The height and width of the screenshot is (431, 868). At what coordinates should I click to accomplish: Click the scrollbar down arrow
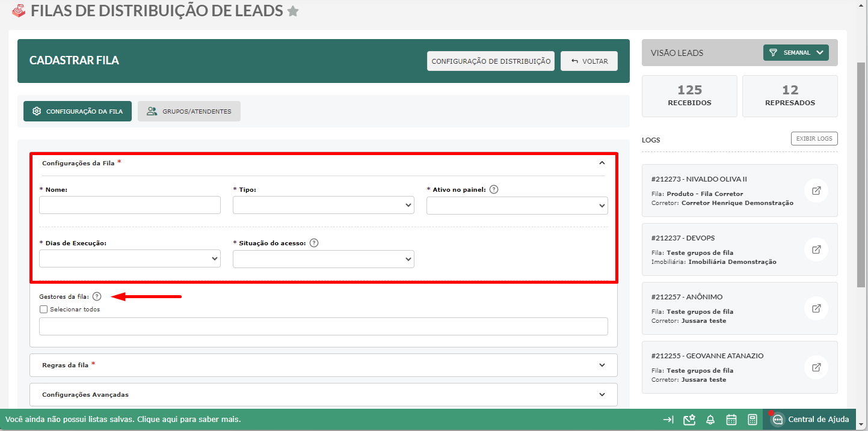(x=861, y=426)
